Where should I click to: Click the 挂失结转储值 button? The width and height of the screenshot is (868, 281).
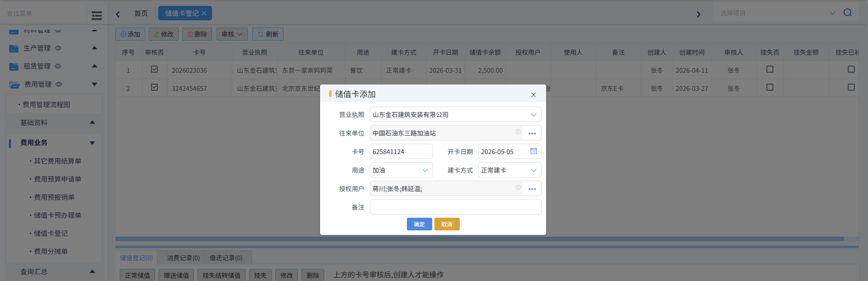pyautogui.click(x=222, y=275)
